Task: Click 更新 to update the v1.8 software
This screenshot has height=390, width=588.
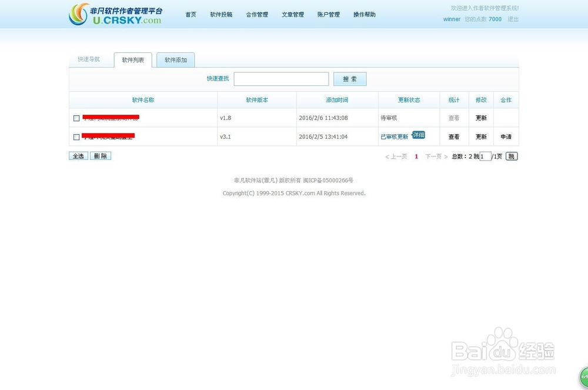Action: [481, 118]
